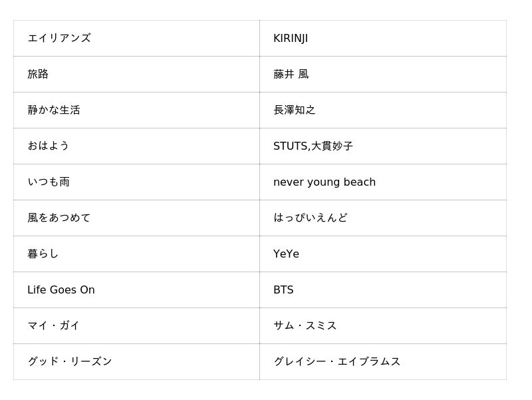532x400 pixels.
Task: Click the おはよう song cell
Action: click(x=136, y=146)
